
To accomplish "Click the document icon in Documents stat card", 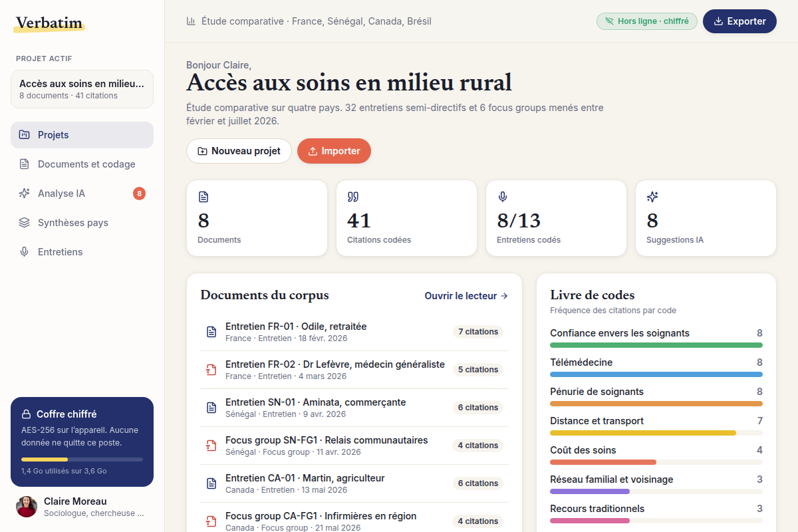I will point(203,197).
